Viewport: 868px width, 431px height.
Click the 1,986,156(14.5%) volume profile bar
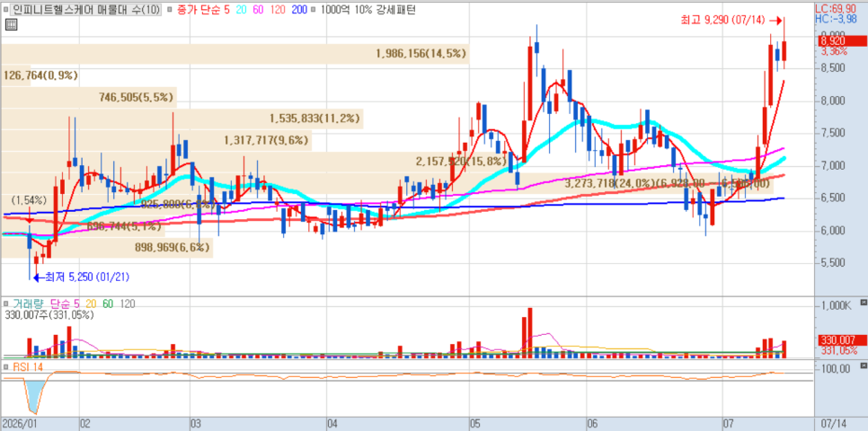pyautogui.click(x=235, y=54)
